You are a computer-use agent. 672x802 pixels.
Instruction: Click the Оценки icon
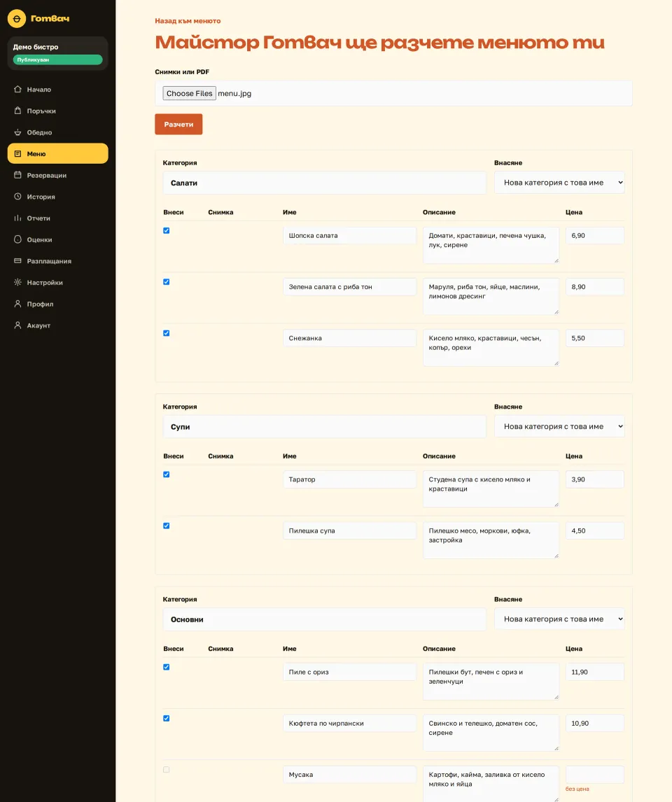click(x=18, y=239)
